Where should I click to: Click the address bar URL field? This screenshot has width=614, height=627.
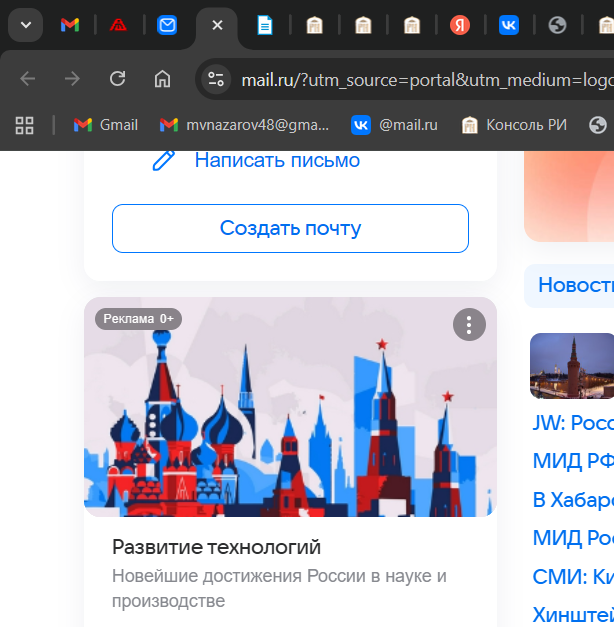420,80
